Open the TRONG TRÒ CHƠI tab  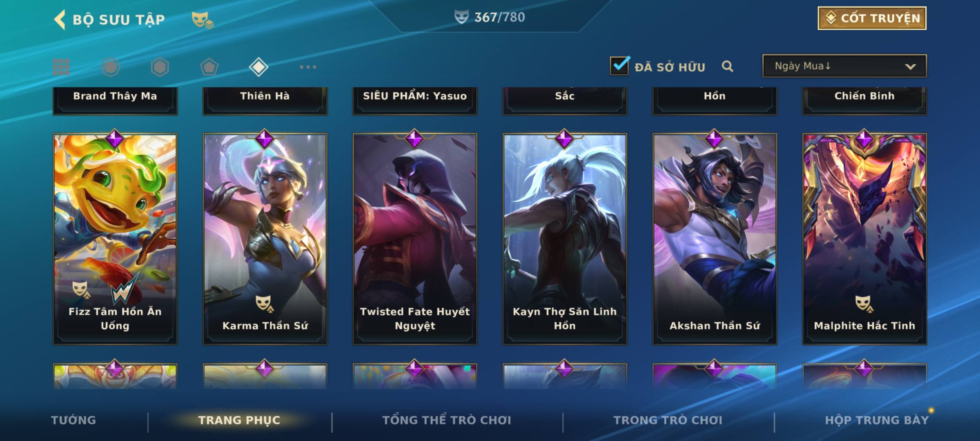pyautogui.click(x=668, y=420)
